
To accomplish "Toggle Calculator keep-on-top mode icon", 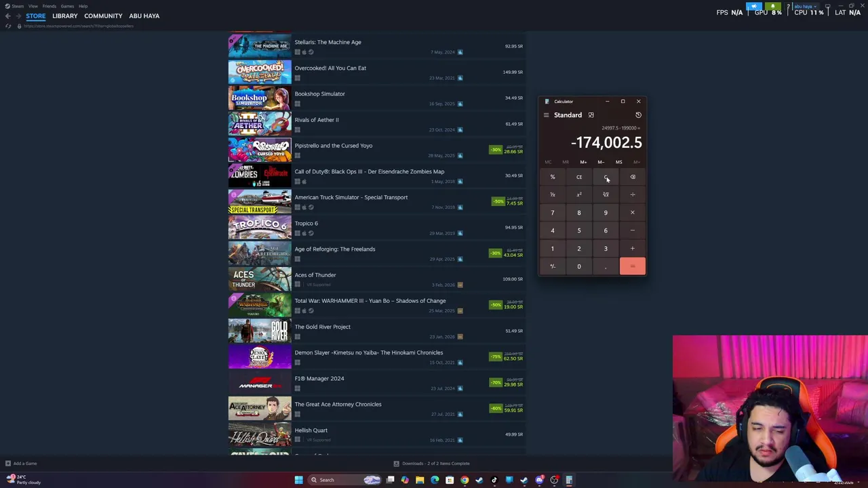I will pyautogui.click(x=591, y=115).
